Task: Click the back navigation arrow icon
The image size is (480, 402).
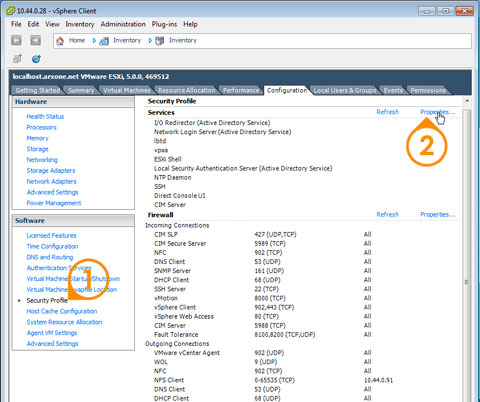Action: pyautogui.click(x=16, y=40)
